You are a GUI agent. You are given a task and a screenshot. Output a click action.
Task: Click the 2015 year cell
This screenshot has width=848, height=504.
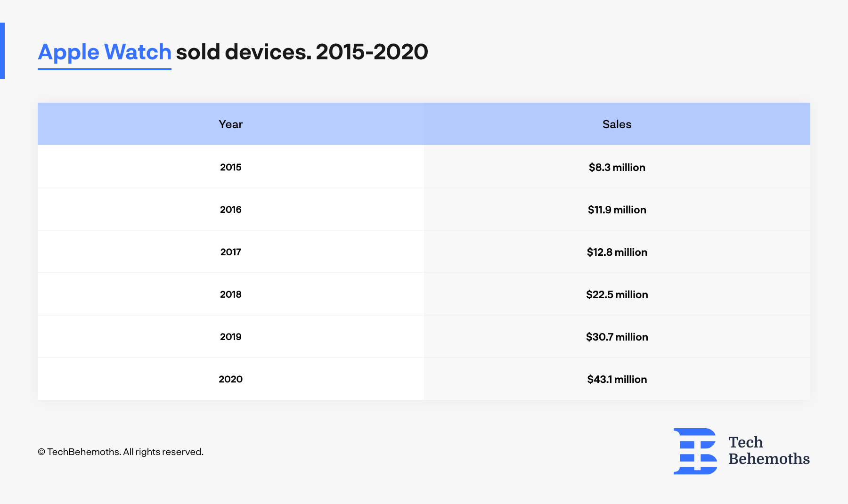coord(231,167)
